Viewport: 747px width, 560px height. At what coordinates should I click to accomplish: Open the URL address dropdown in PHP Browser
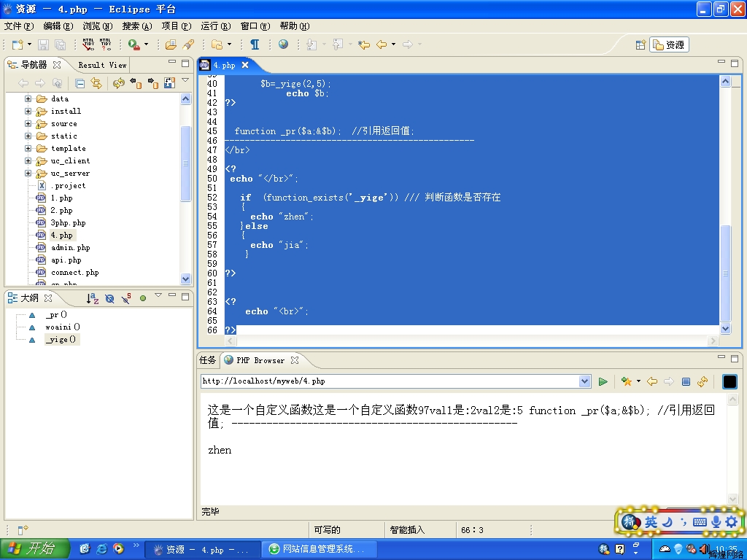click(584, 381)
